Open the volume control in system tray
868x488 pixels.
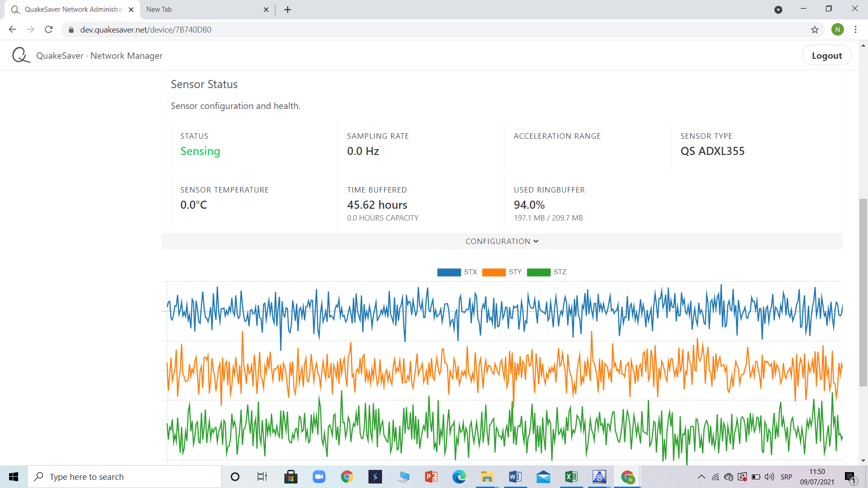point(769,477)
